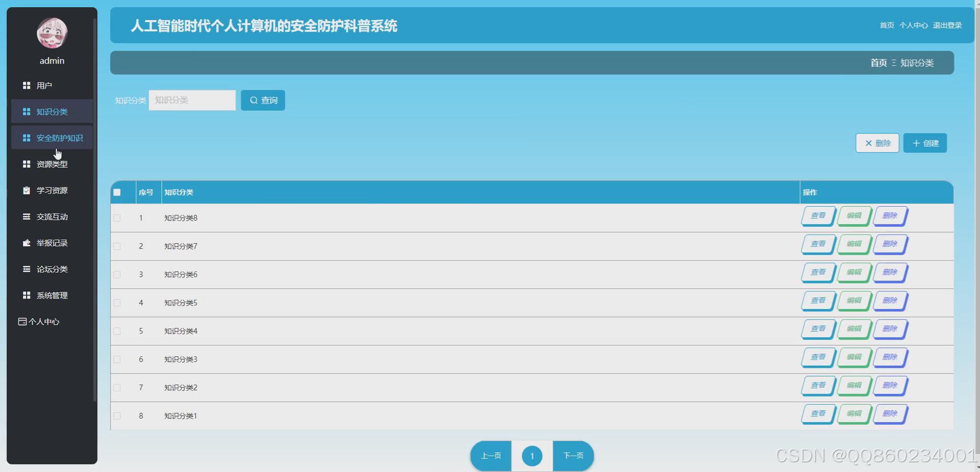Click 删除 for 知识分类6
The width and height of the screenshot is (980, 472).
890,272
